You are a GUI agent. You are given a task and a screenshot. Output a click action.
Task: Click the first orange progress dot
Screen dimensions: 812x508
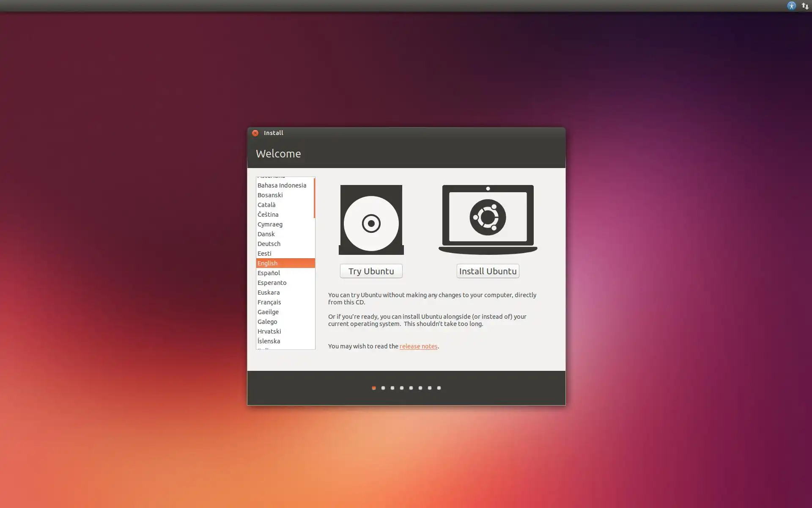[x=374, y=388]
